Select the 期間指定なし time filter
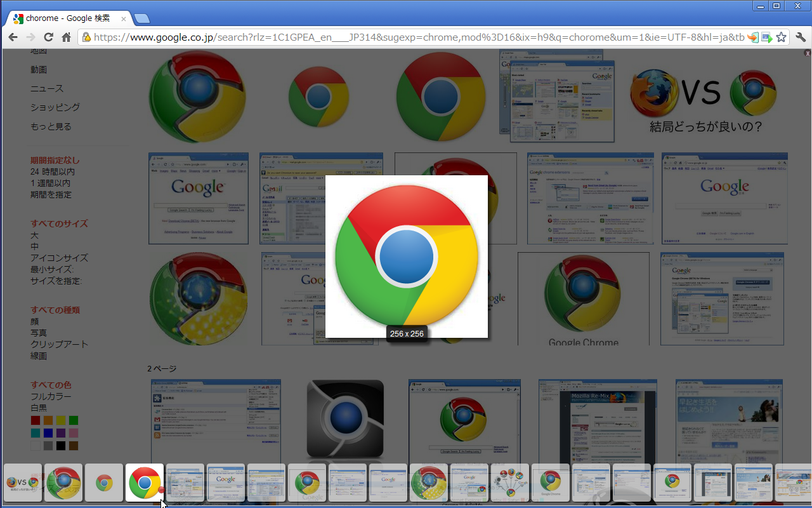This screenshot has width=812, height=508. 55,160
